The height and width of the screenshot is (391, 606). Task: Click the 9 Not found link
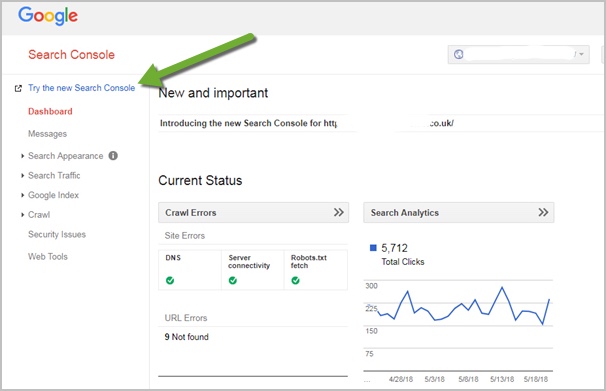[x=186, y=337]
